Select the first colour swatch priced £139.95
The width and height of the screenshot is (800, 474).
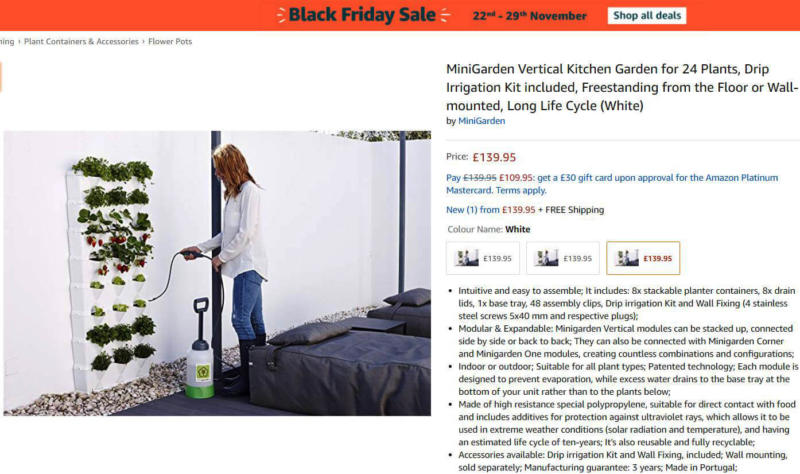(x=483, y=258)
